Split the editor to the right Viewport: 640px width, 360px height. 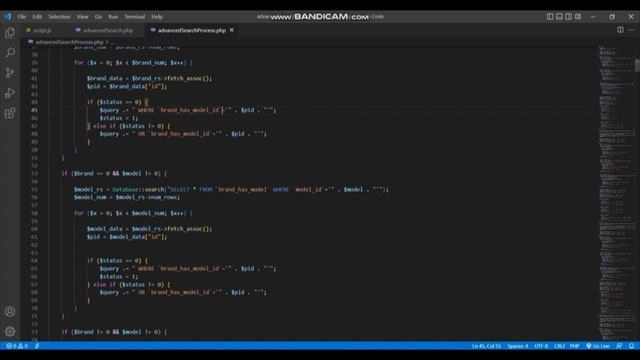pos(620,30)
